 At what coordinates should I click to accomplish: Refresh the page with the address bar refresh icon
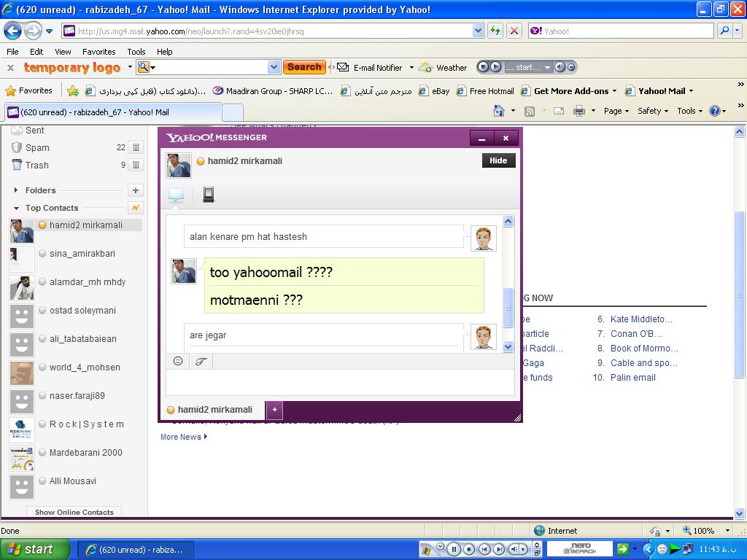pos(495,31)
